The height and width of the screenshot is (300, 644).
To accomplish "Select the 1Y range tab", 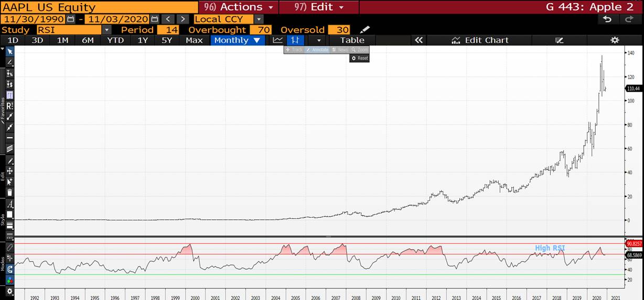I will tap(142, 40).
